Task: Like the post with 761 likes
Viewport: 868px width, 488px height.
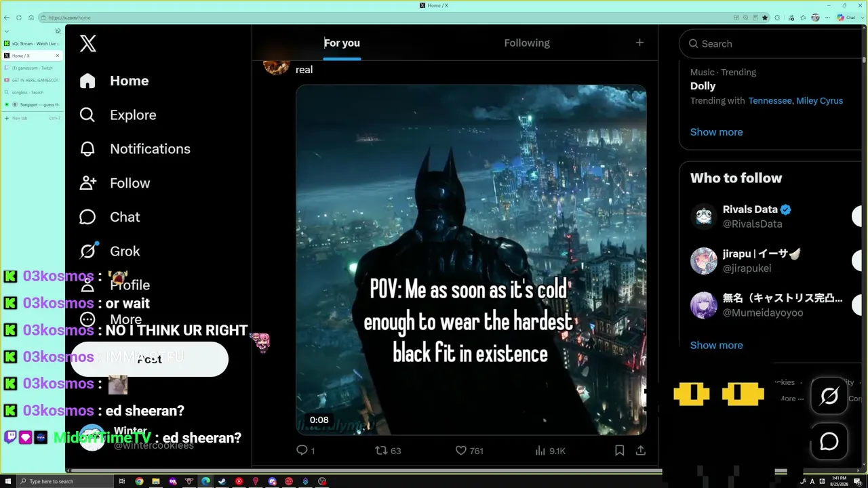Action: click(x=469, y=450)
